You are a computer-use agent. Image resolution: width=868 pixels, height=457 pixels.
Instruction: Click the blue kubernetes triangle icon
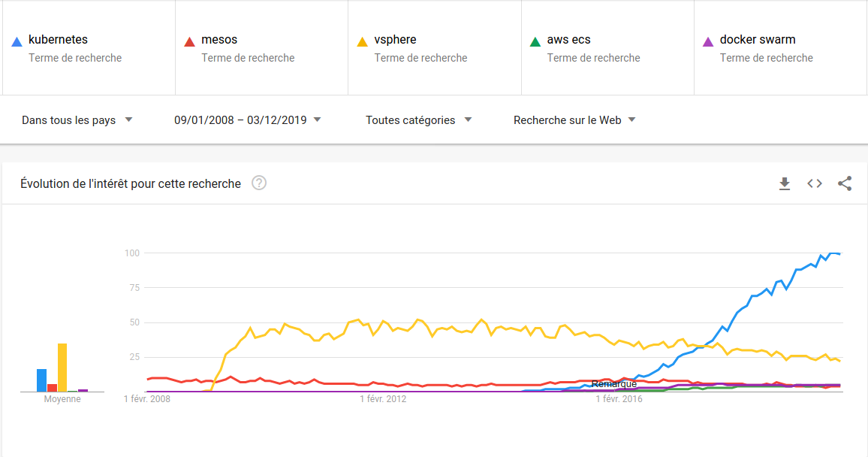[x=17, y=41]
